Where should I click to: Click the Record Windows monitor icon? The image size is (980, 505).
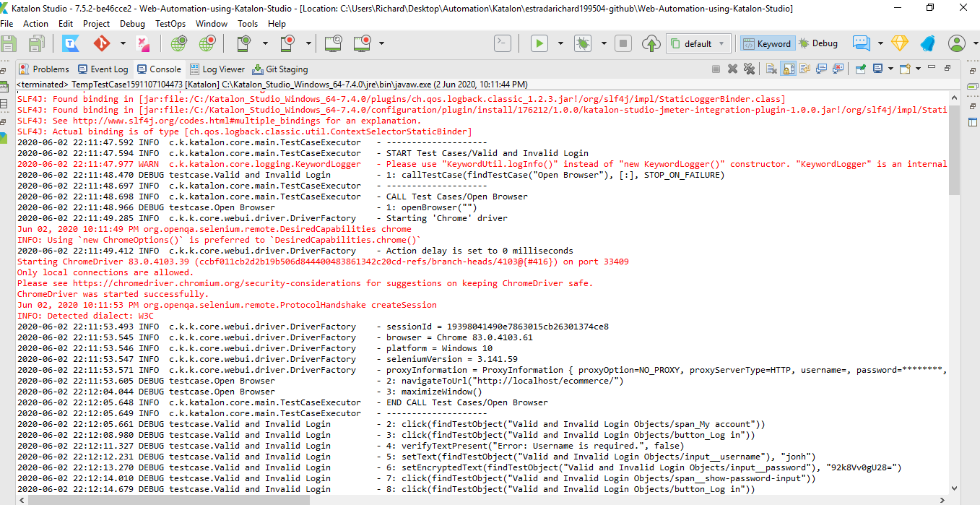[x=363, y=43]
